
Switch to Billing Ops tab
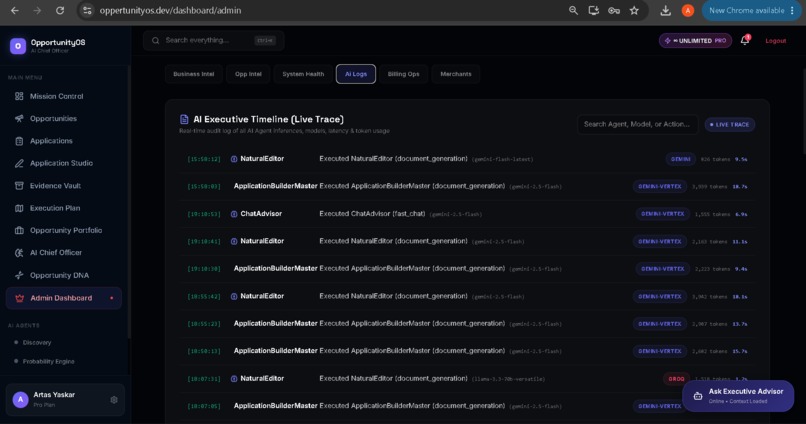point(404,74)
